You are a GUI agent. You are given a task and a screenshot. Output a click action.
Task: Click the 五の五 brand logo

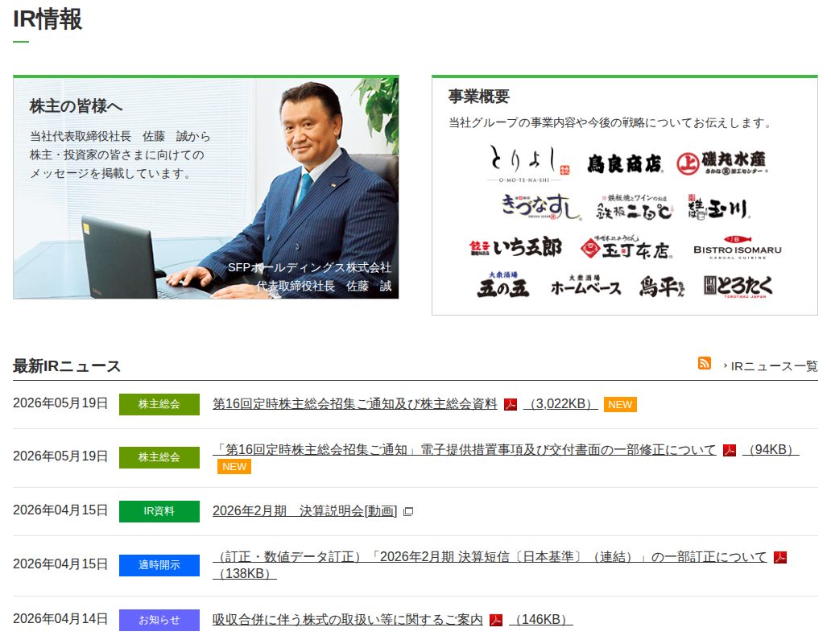coord(502,285)
